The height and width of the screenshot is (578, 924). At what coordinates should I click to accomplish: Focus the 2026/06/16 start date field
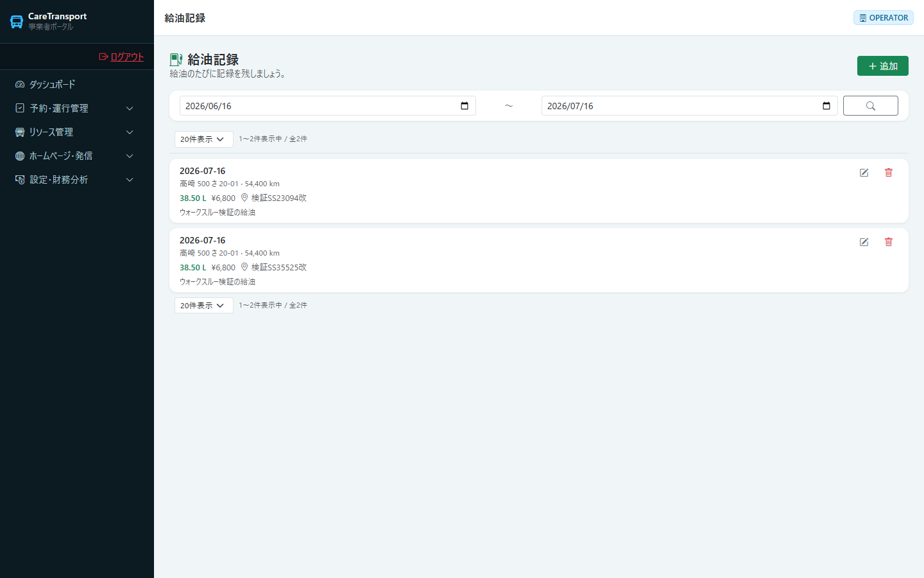pos(327,106)
